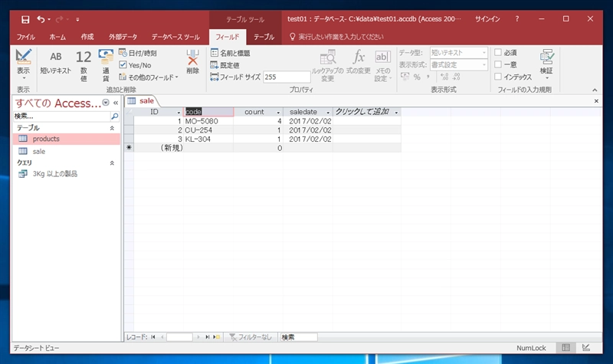The width and height of the screenshot is (613, 364).
Task: Open the データ型 dropdown
Action: pos(459,52)
